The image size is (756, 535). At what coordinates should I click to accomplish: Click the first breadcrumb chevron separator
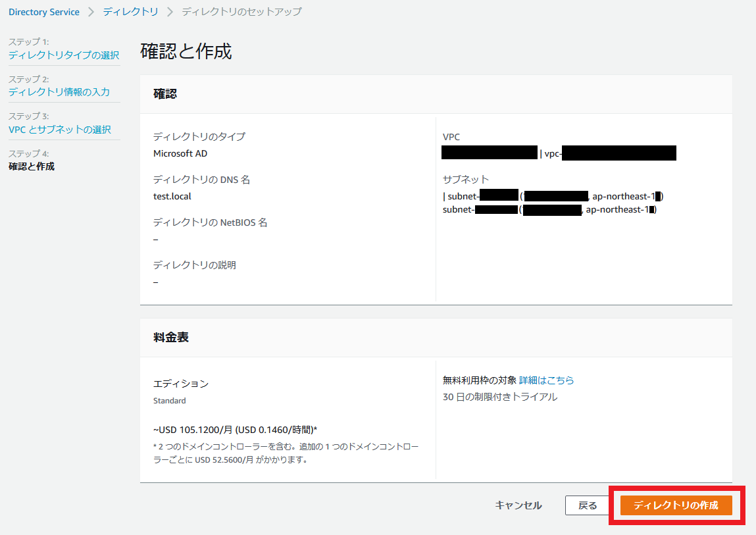point(91,12)
